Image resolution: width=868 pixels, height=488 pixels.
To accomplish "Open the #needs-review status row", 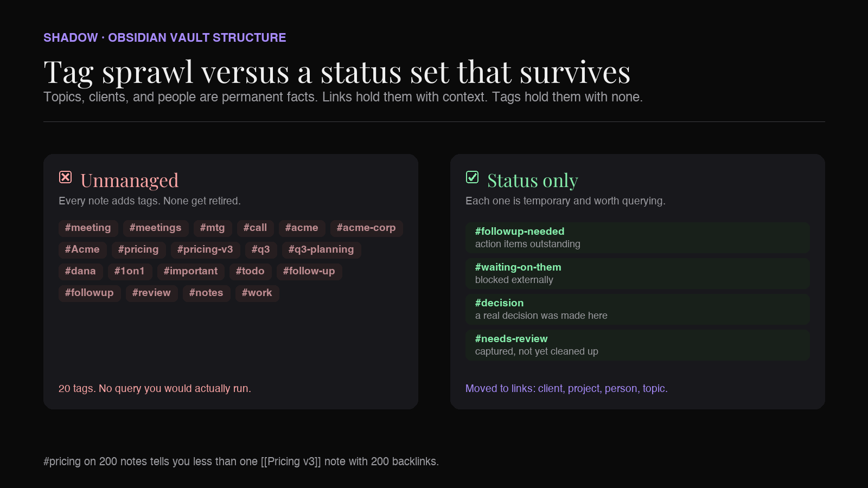I will [637, 345].
